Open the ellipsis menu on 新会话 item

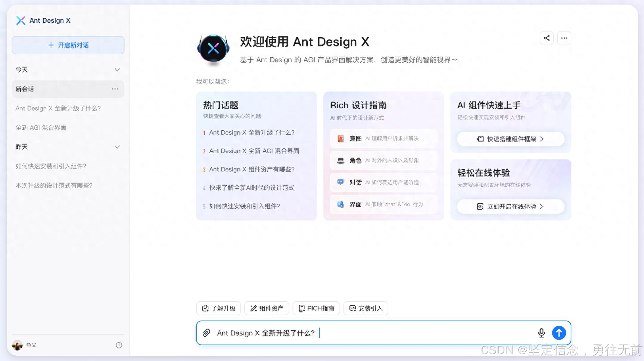115,89
